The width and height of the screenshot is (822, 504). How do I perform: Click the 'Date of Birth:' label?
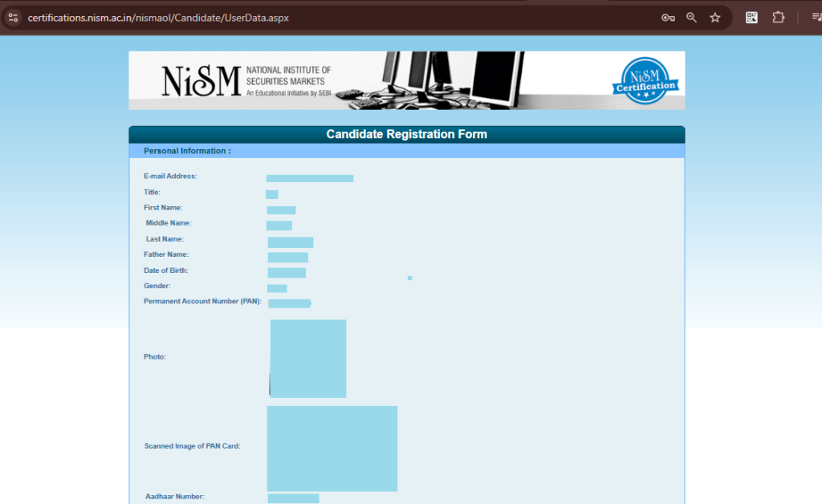click(x=165, y=270)
